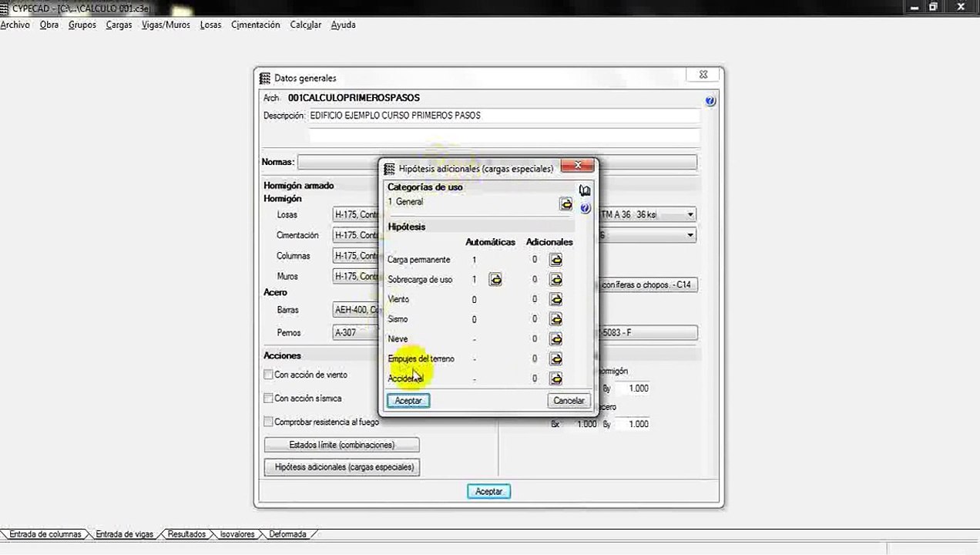Click the Descripción text field
This screenshot has height=555, width=980.
click(x=504, y=116)
